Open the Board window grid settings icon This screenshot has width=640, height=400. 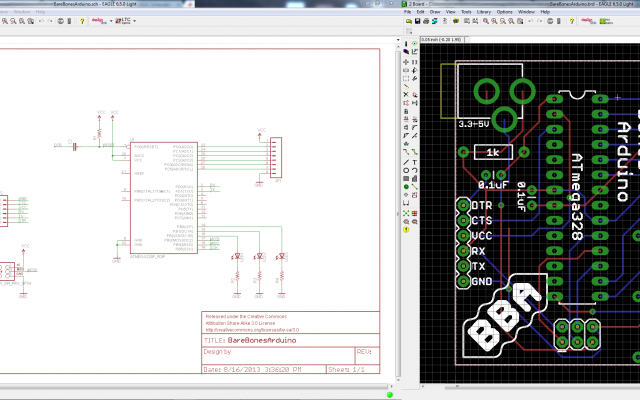tap(409, 31)
